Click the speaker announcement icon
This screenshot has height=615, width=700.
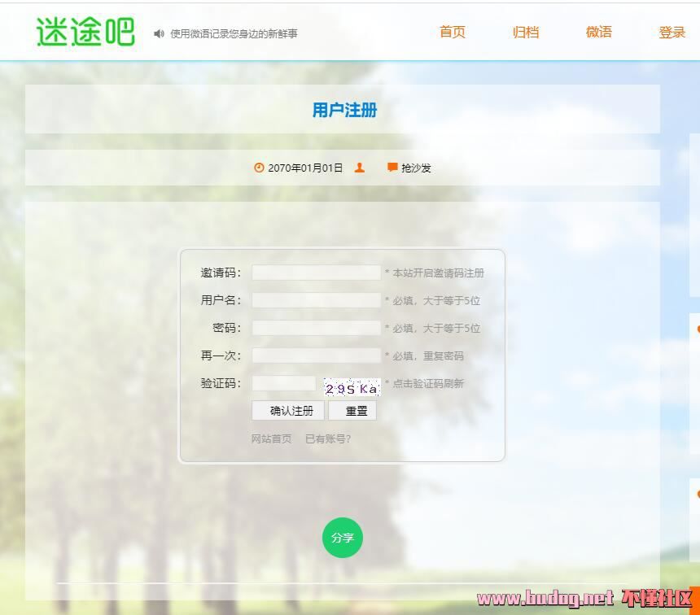[159, 33]
